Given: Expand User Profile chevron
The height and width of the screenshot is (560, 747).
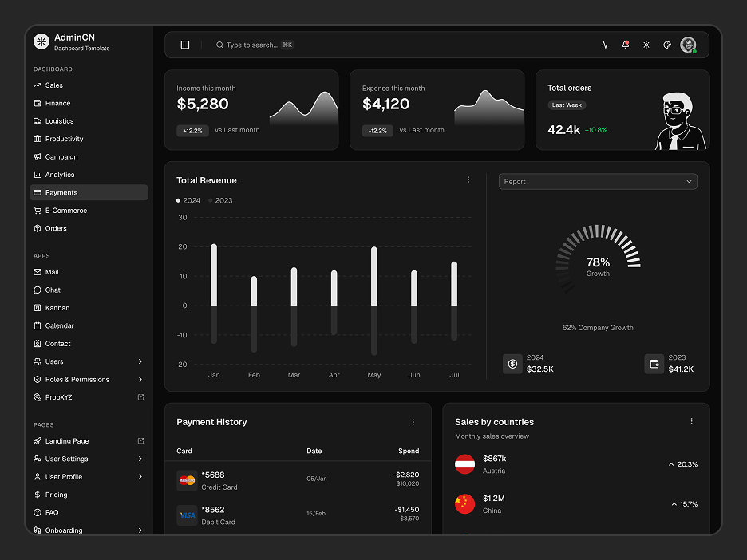Looking at the screenshot, I should [140, 477].
